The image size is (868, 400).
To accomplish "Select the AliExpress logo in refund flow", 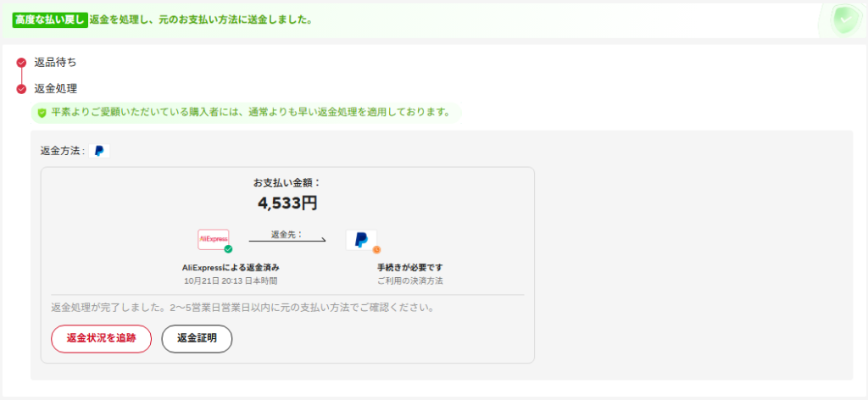I will 213,239.
